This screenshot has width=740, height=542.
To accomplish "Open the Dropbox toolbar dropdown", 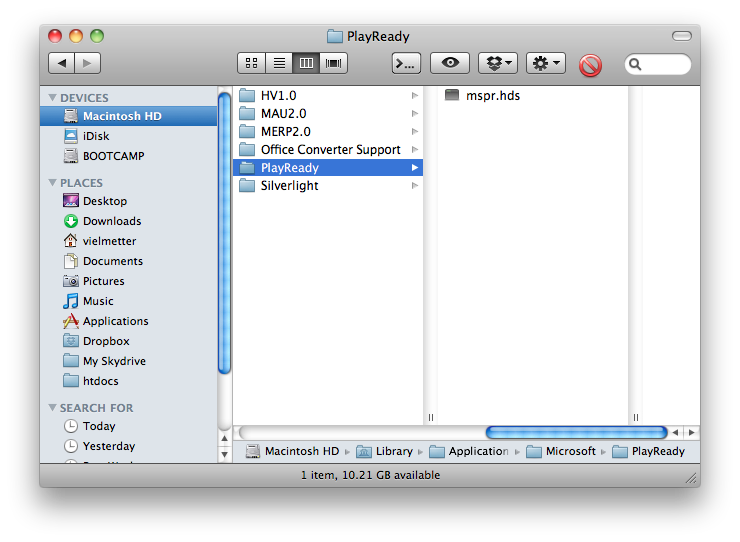I will coord(498,63).
